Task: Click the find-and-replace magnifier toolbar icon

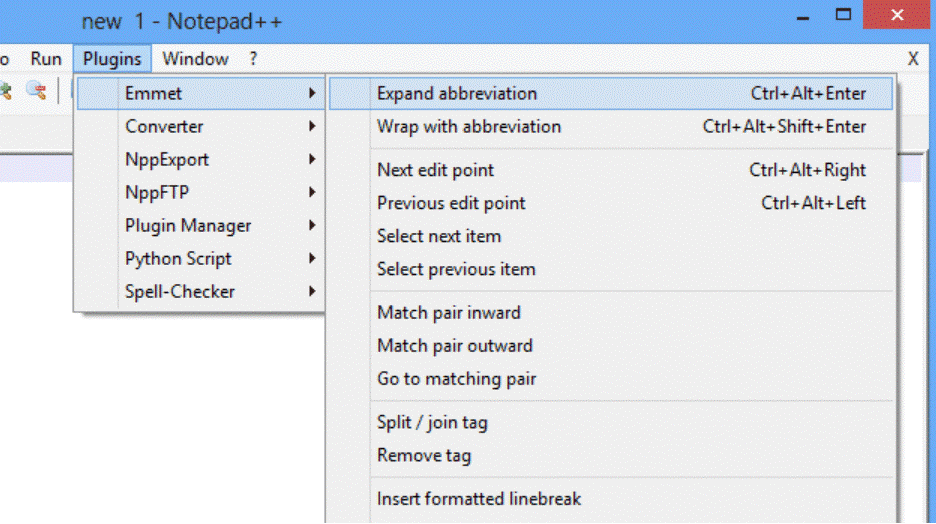Action: [37, 91]
